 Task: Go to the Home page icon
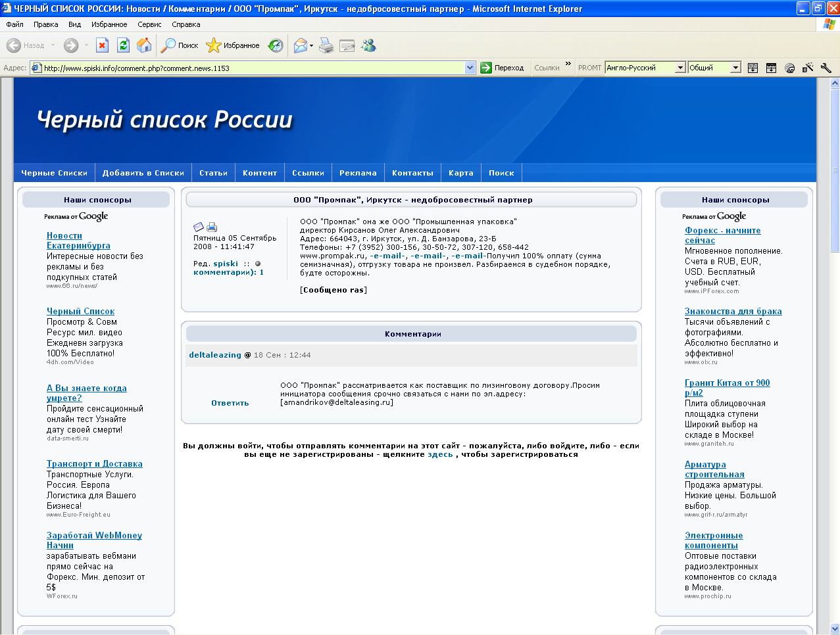point(144,45)
